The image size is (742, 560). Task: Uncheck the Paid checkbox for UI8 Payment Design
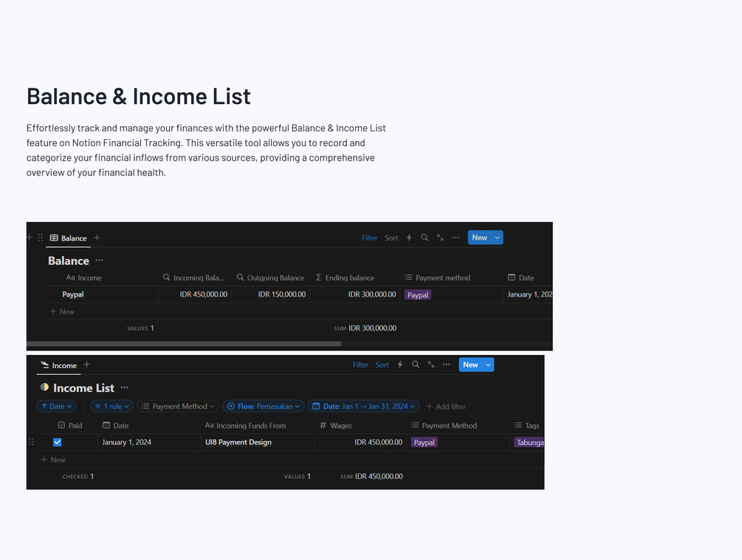click(x=58, y=442)
